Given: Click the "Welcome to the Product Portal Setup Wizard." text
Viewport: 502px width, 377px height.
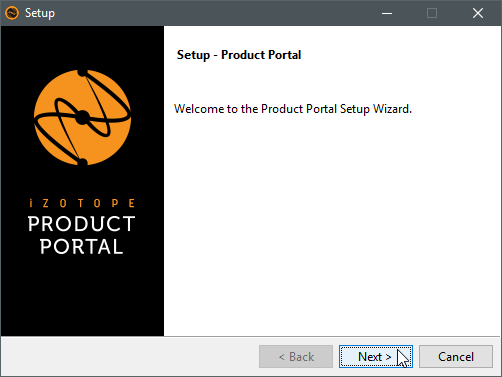Looking at the screenshot, I should pyautogui.click(x=293, y=109).
